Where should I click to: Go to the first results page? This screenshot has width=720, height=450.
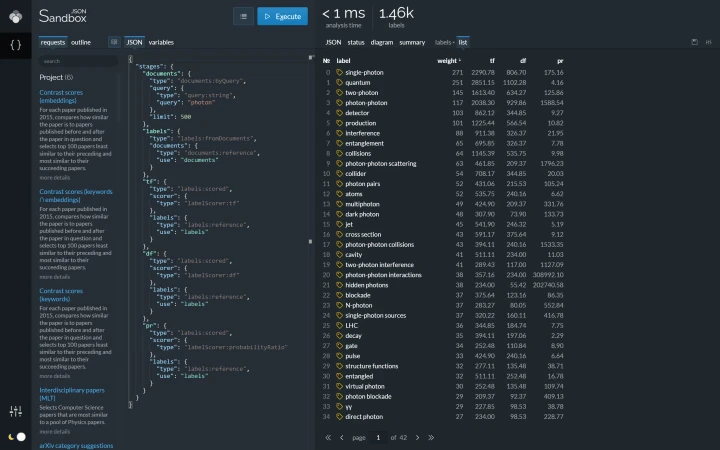[x=328, y=438]
